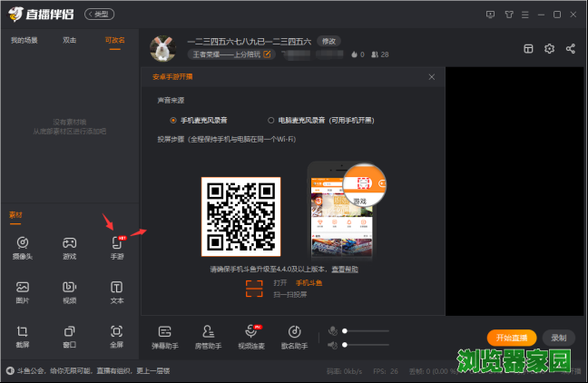Start streaming with 开始直播 button
Image resolution: width=588 pixels, height=383 pixels.
(512, 338)
